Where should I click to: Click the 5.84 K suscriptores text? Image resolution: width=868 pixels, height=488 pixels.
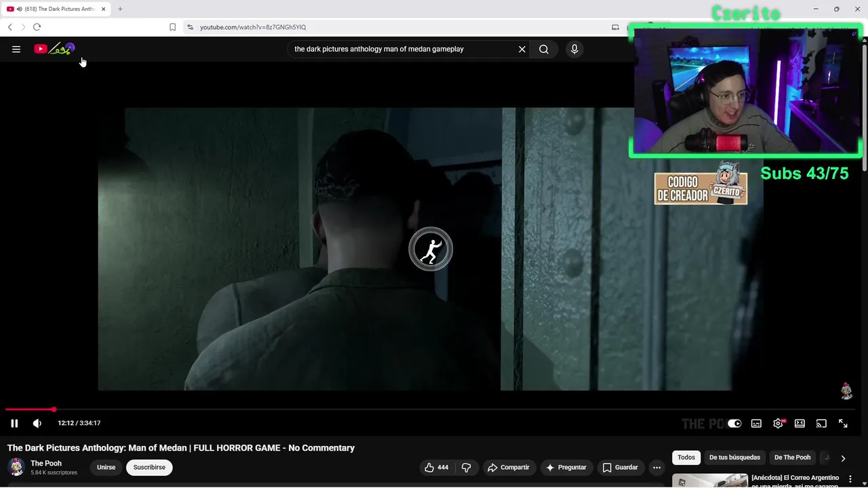tap(54, 472)
